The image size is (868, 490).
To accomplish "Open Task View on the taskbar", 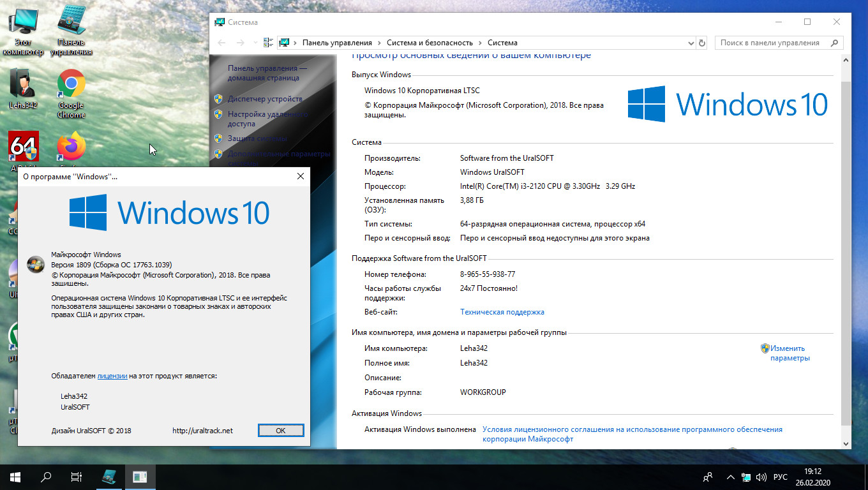I will [77, 477].
